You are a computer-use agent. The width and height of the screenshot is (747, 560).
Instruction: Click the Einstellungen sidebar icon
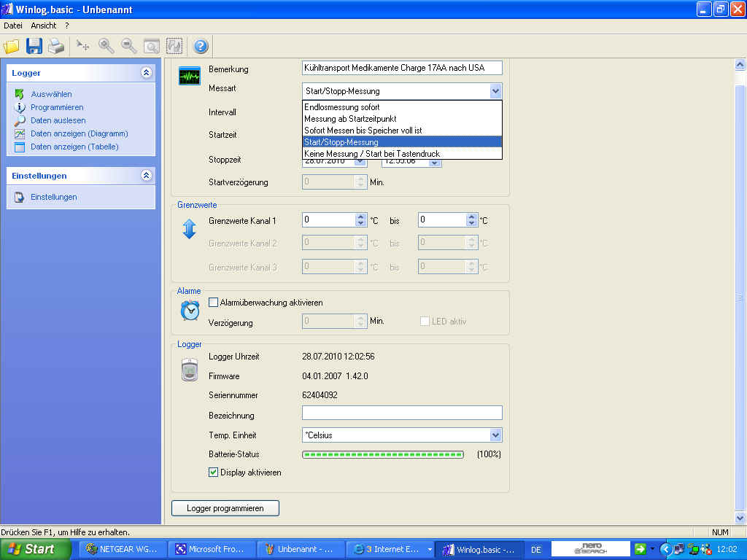pyautogui.click(x=20, y=197)
